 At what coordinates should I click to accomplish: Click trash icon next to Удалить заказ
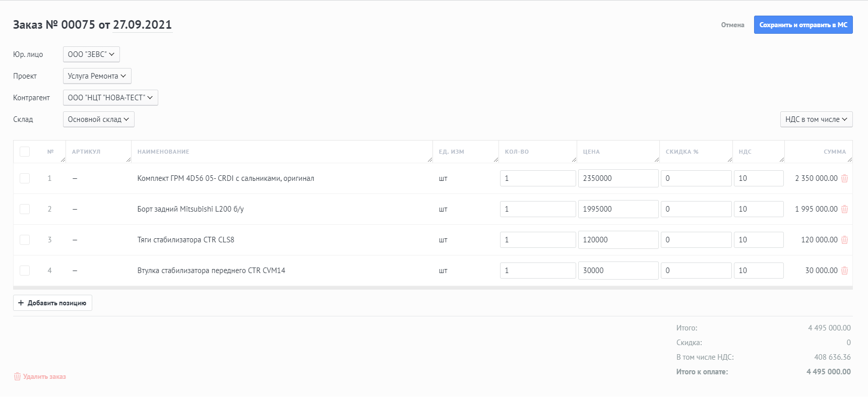tap(17, 376)
